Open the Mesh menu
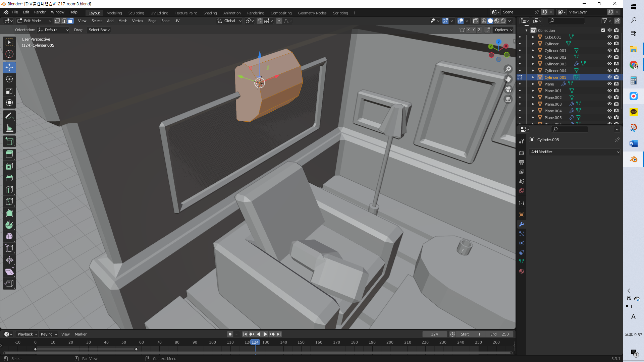This screenshot has height=362, width=644. coord(123,21)
